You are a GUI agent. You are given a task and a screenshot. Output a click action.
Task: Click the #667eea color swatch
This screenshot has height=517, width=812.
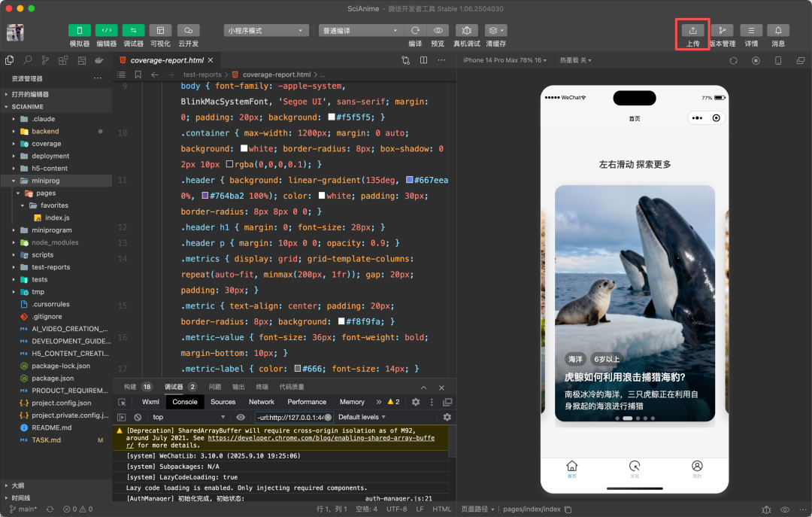pos(409,180)
